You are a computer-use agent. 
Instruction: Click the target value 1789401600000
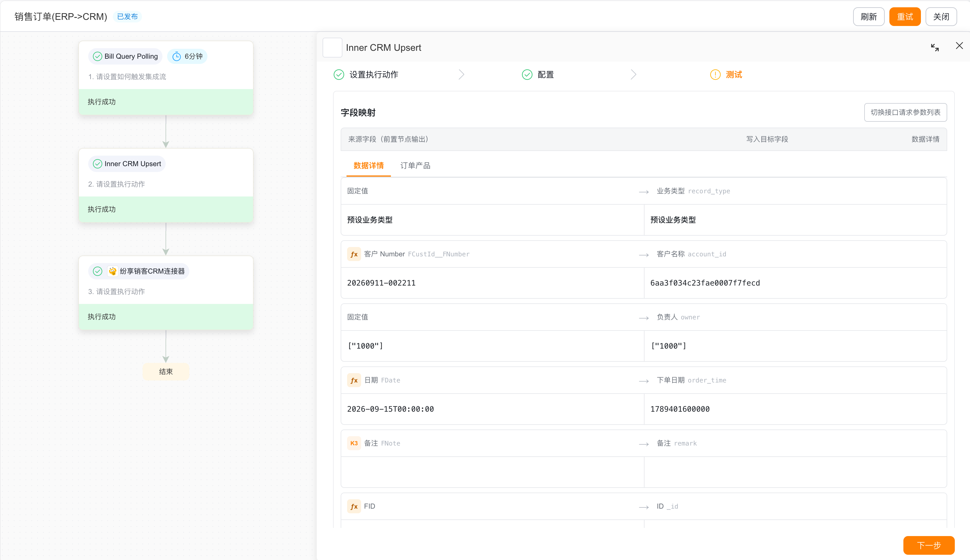click(680, 409)
